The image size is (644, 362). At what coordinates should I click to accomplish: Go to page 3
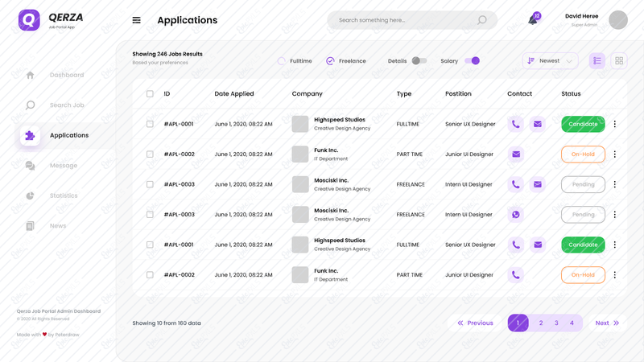coord(556,323)
